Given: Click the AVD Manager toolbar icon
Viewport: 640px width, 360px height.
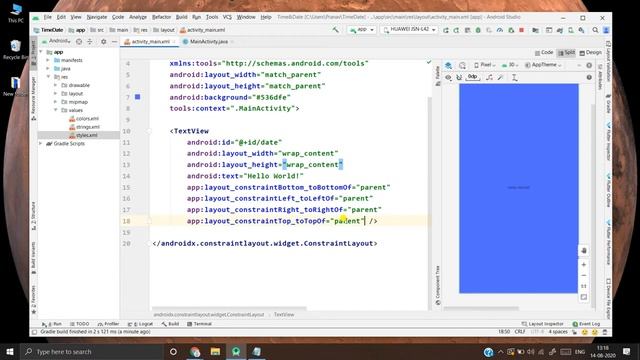Looking at the screenshot, I should point(571,30).
